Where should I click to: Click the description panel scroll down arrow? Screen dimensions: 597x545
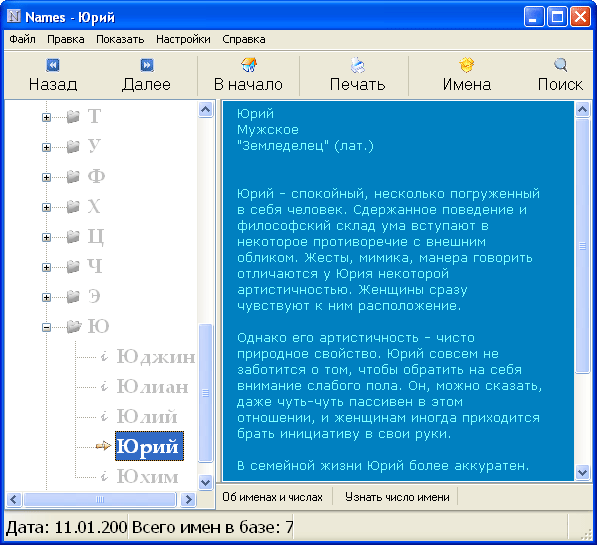tap(583, 472)
